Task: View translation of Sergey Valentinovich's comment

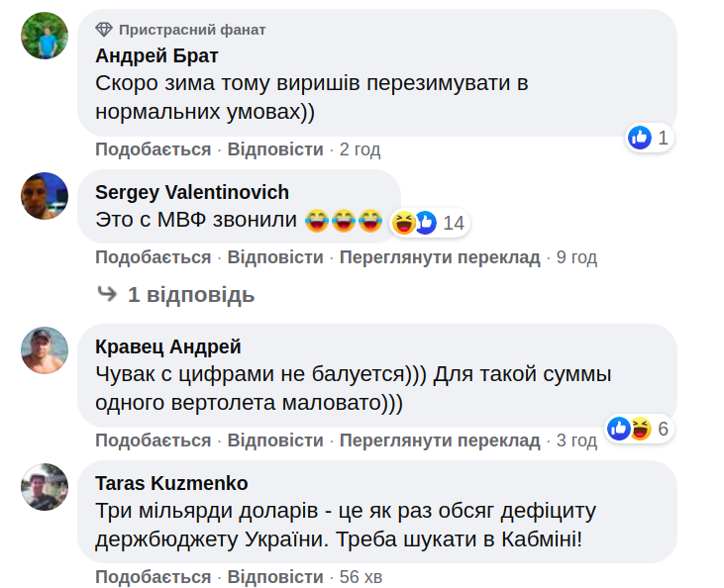Action: pyautogui.click(x=440, y=257)
